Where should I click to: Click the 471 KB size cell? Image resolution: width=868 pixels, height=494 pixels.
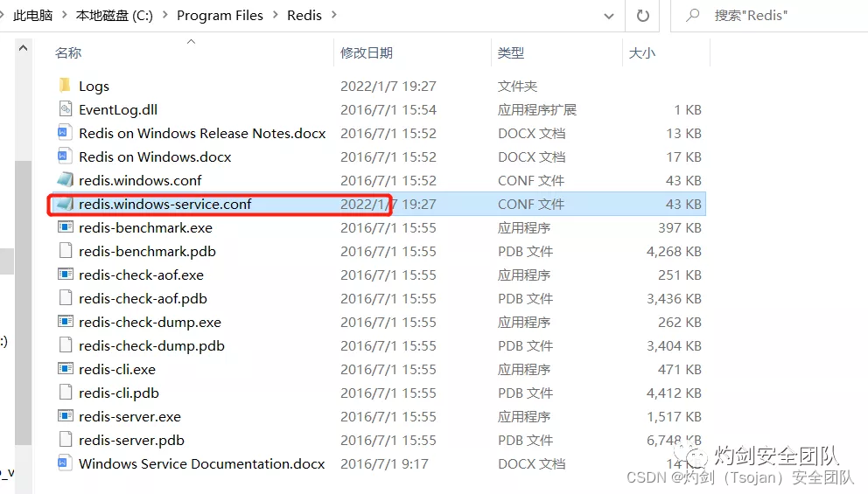pyautogui.click(x=679, y=370)
